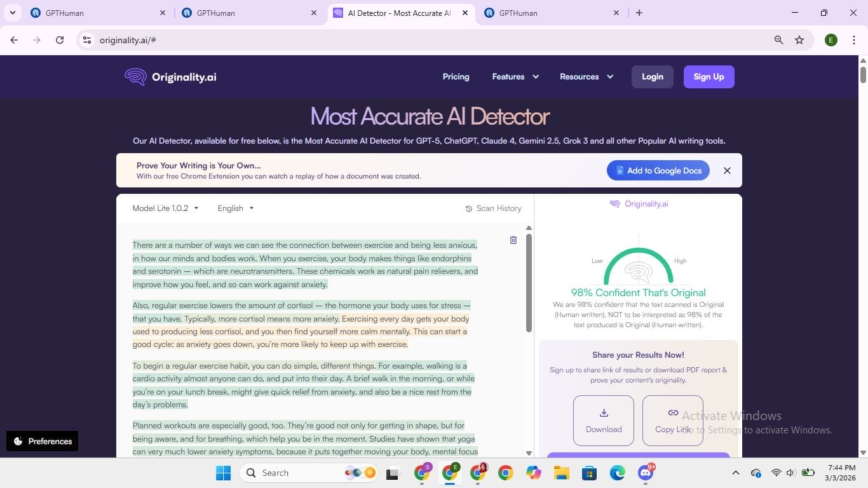Open Microsoft Store from the taskbar
Image resolution: width=868 pixels, height=488 pixels.
coord(590,473)
